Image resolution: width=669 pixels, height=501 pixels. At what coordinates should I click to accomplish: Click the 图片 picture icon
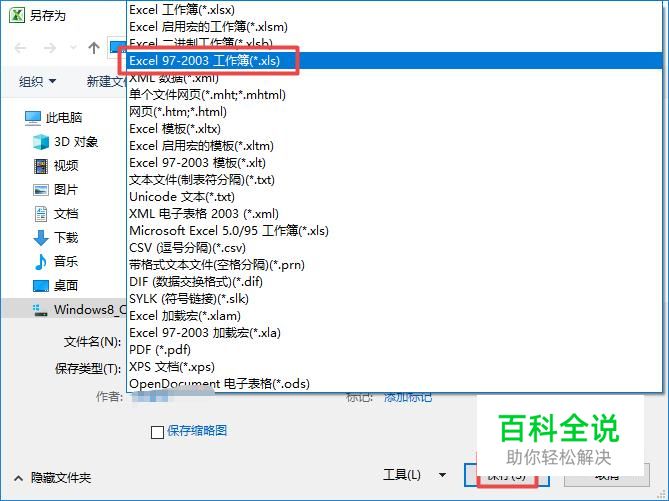pyautogui.click(x=41, y=189)
